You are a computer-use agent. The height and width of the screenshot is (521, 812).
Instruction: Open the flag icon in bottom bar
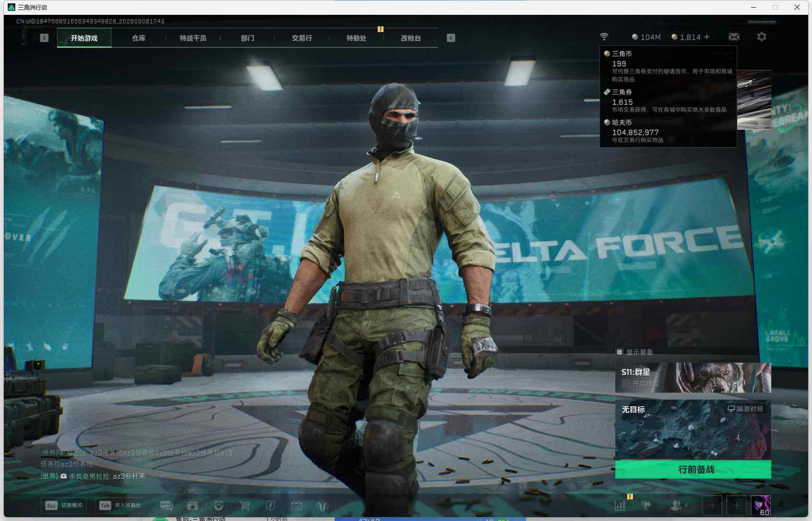[x=646, y=505]
